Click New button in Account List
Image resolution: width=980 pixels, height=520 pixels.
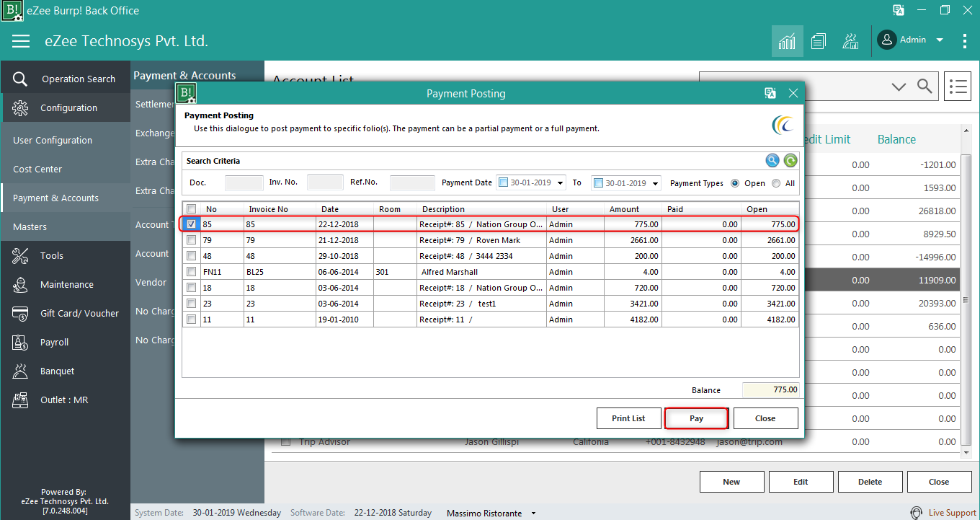pyautogui.click(x=731, y=482)
